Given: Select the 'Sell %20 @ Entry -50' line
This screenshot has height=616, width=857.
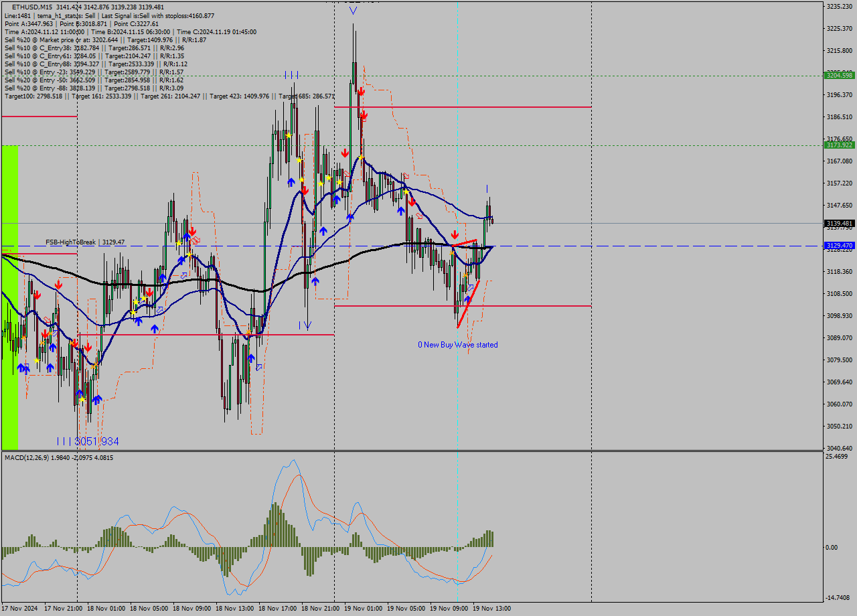Looking at the screenshot, I should point(94,80).
